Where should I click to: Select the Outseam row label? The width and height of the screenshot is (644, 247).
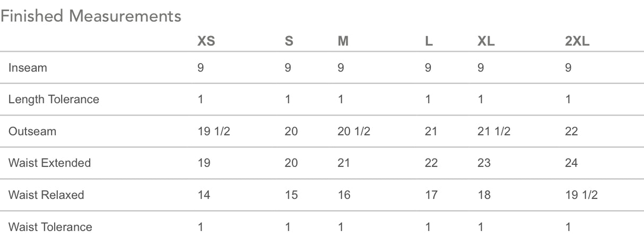32,131
